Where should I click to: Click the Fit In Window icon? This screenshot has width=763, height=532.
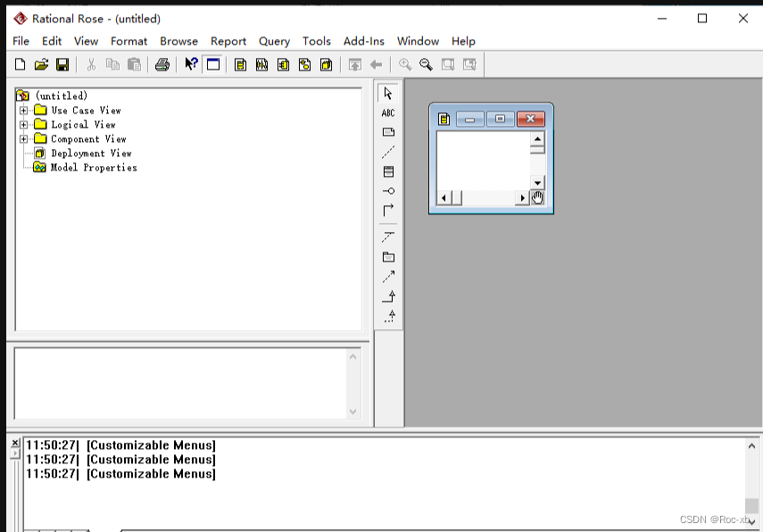pos(448,64)
